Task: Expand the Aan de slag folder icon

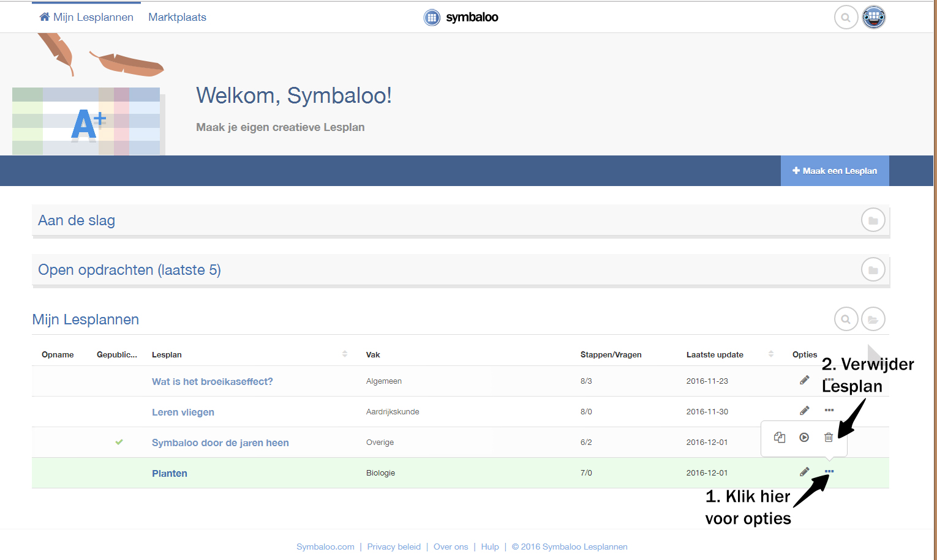Action: (x=873, y=220)
